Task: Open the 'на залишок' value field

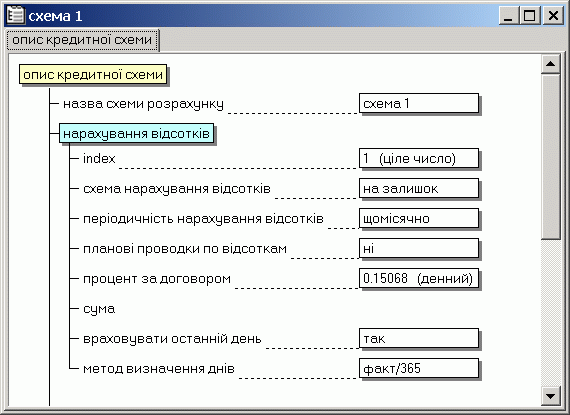Action: (x=419, y=188)
